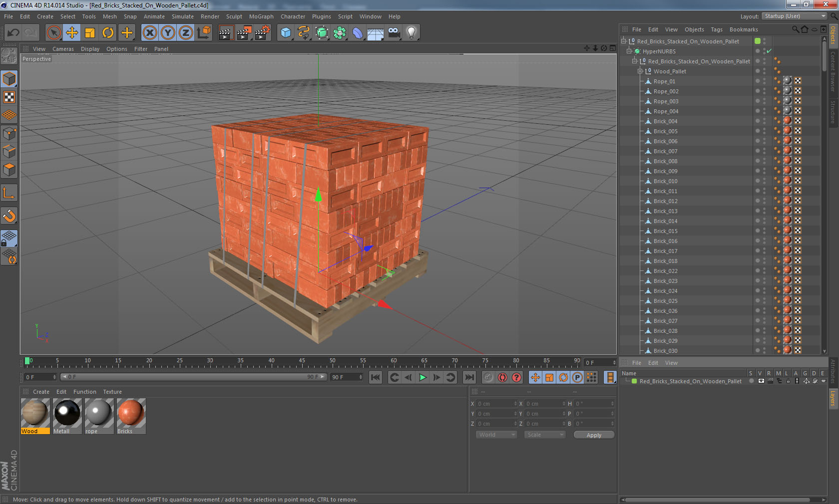Viewport: 839px width, 504px height.
Task: Open viewport Cameras menu
Action: 63,49
